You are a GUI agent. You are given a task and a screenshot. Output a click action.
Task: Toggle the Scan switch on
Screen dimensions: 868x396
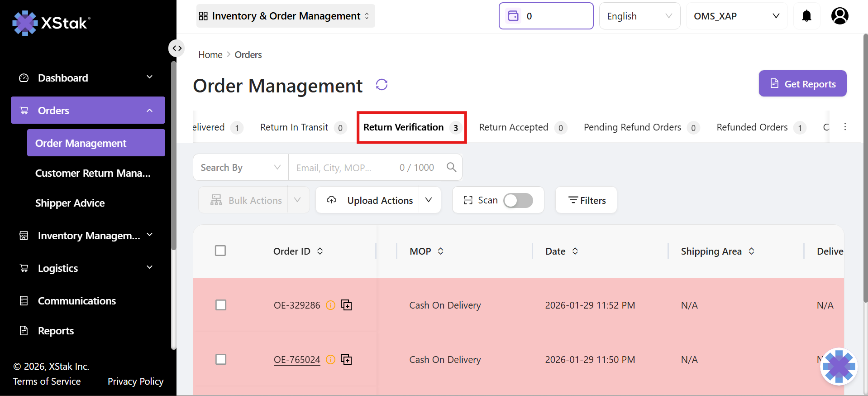point(518,200)
